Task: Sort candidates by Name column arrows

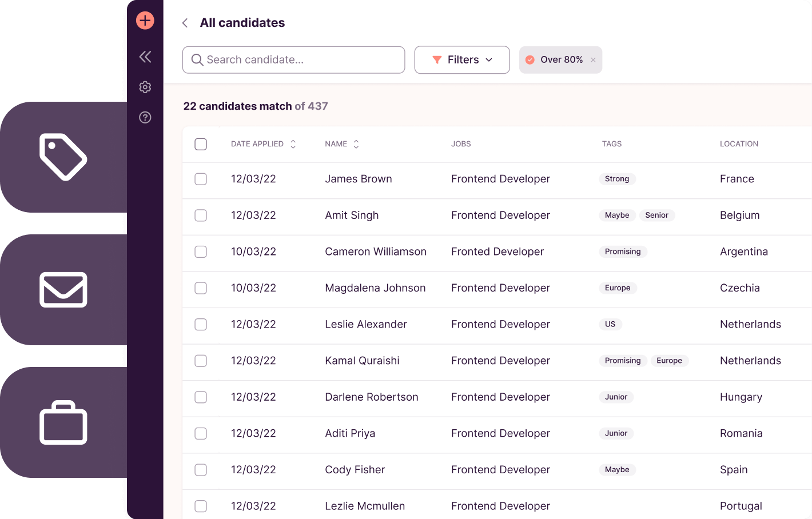Action: 356,144
